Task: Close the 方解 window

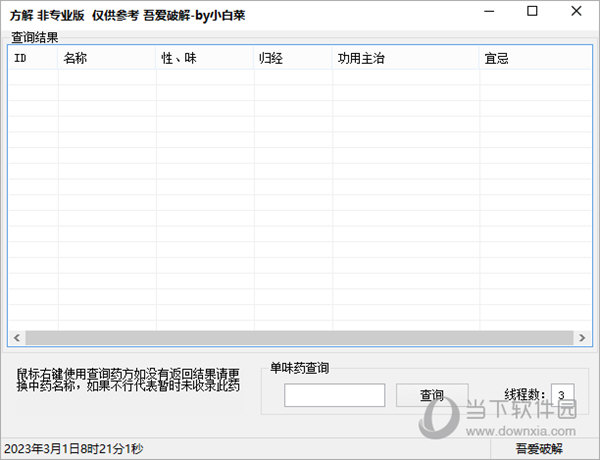Action: (576, 11)
